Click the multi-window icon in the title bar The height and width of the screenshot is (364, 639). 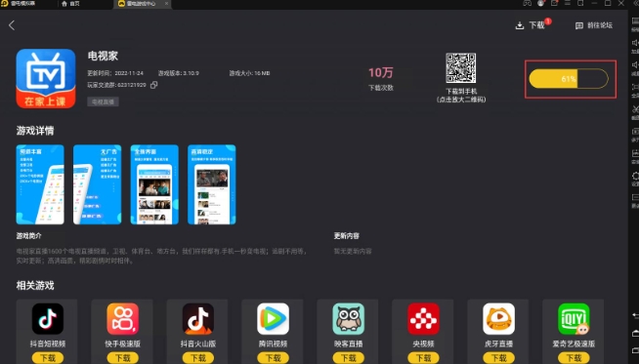click(x=580, y=3)
